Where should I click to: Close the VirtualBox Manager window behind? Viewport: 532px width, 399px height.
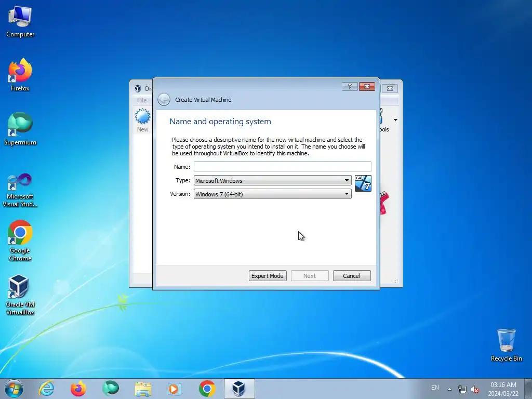click(390, 88)
